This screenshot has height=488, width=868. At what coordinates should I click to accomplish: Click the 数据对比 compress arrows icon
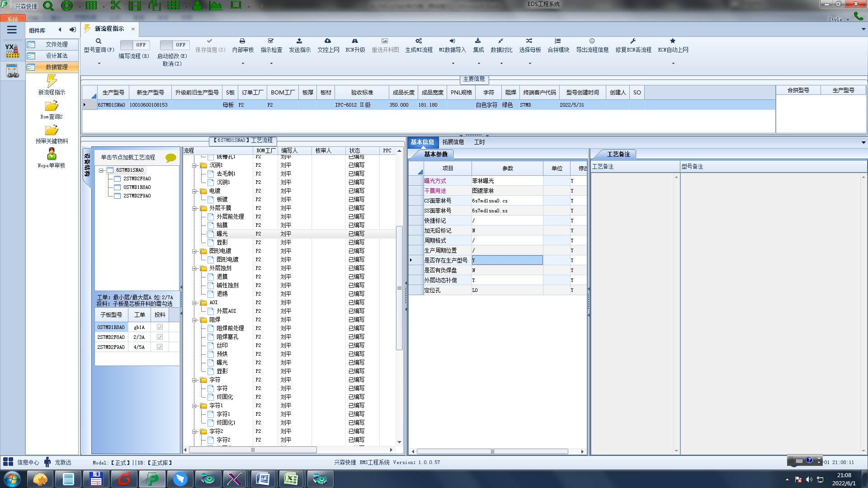[501, 41]
